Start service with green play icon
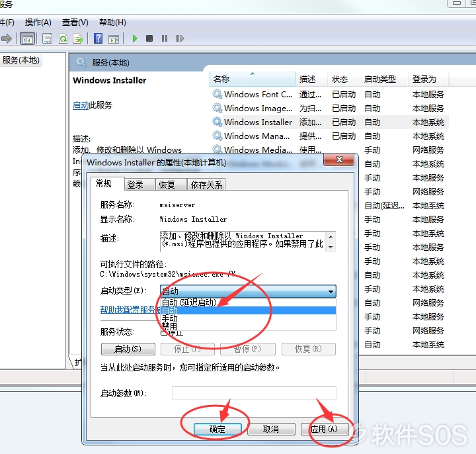Image resolution: width=476 pixels, height=454 pixels. coord(135,38)
